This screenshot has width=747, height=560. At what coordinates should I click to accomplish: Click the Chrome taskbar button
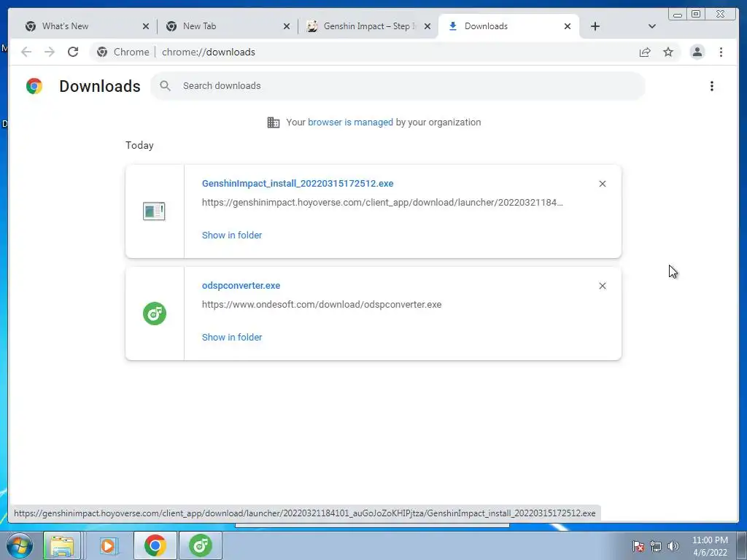coord(155,545)
